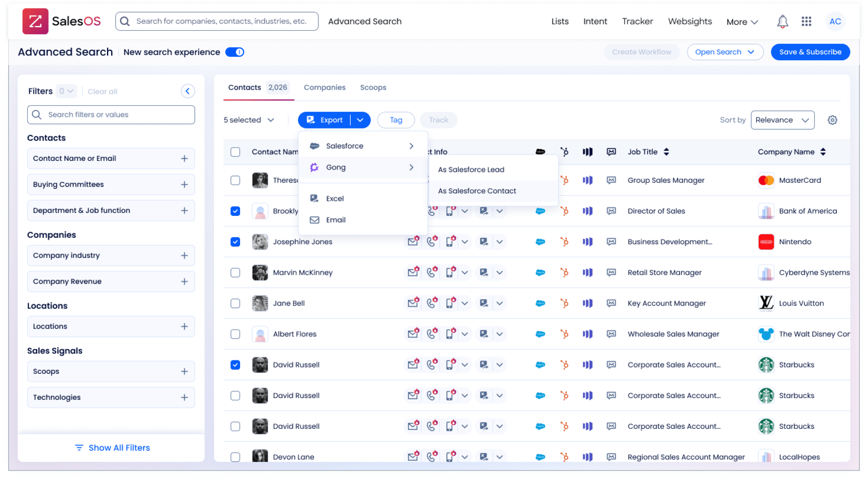Collapse the filters panel arrow
The width and height of the screenshot is (868, 482).
(x=187, y=91)
